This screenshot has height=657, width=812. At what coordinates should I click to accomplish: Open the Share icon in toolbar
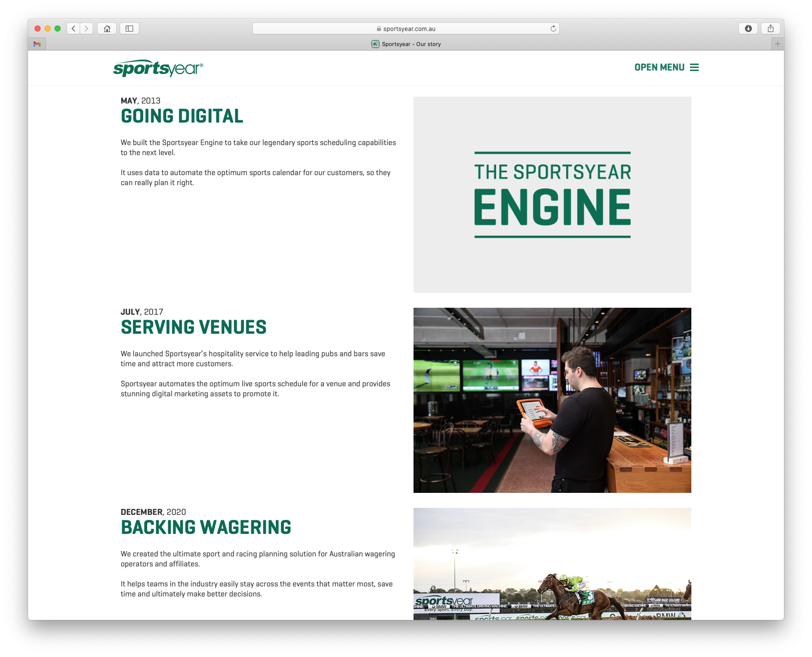pos(770,29)
